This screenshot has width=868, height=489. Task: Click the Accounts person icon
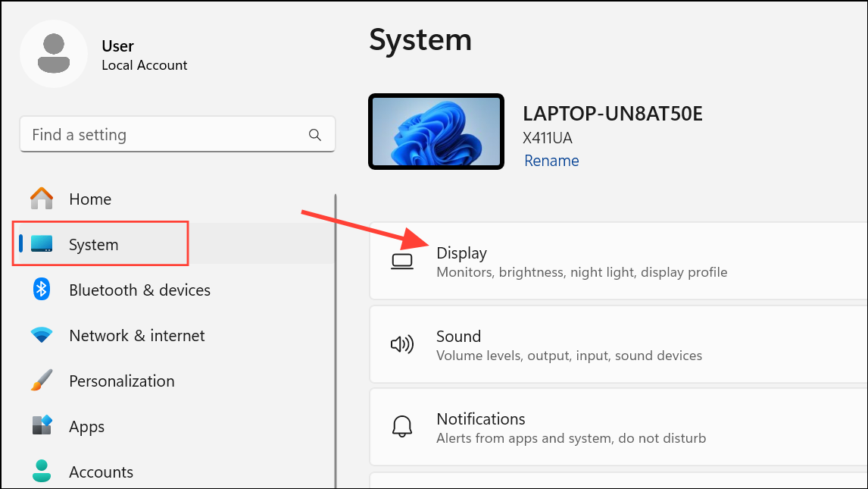(x=42, y=472)
